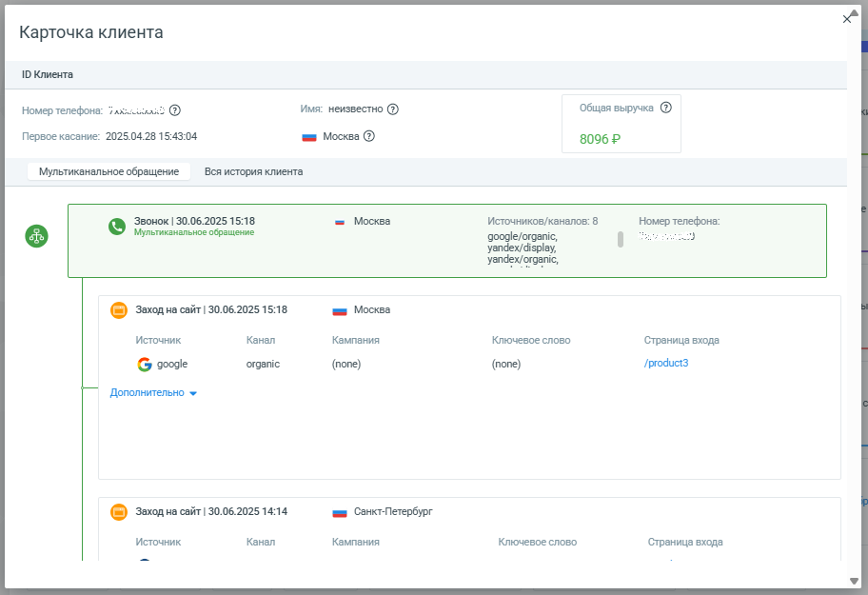Click flag in the 15:18 site visit row
This screenshot has width=868, height=595.
coord(340,310)
